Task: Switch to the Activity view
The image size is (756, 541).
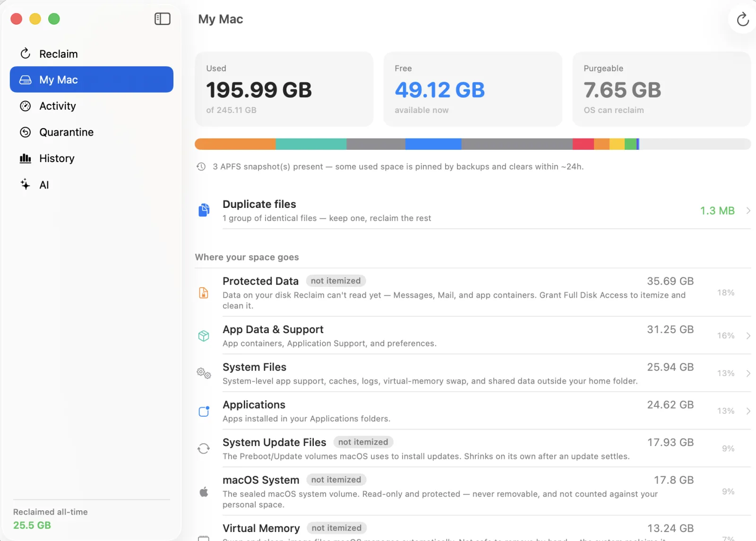Action: (92, 106)
